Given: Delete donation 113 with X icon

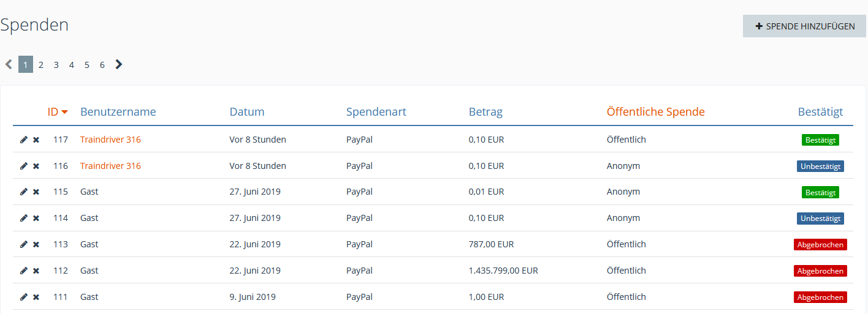Looking at the screenshot, I should [x=36, y=244].
